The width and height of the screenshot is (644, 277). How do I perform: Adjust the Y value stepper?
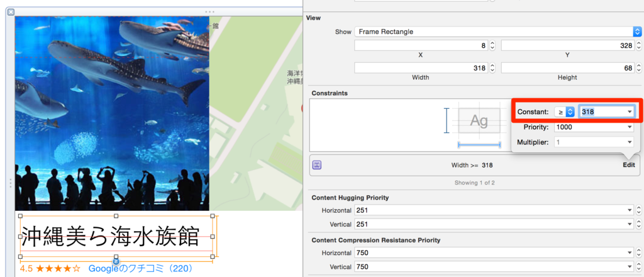tap(638, 45)
